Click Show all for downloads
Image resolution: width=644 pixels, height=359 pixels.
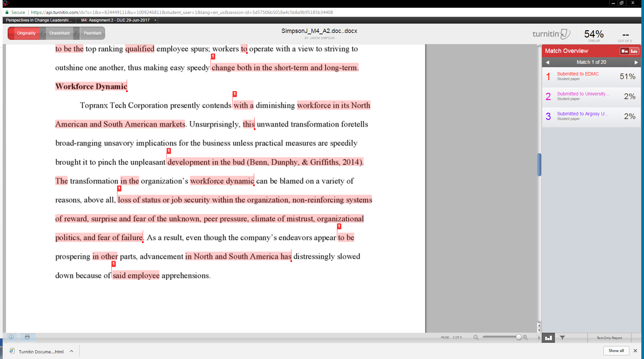[616, 350]
